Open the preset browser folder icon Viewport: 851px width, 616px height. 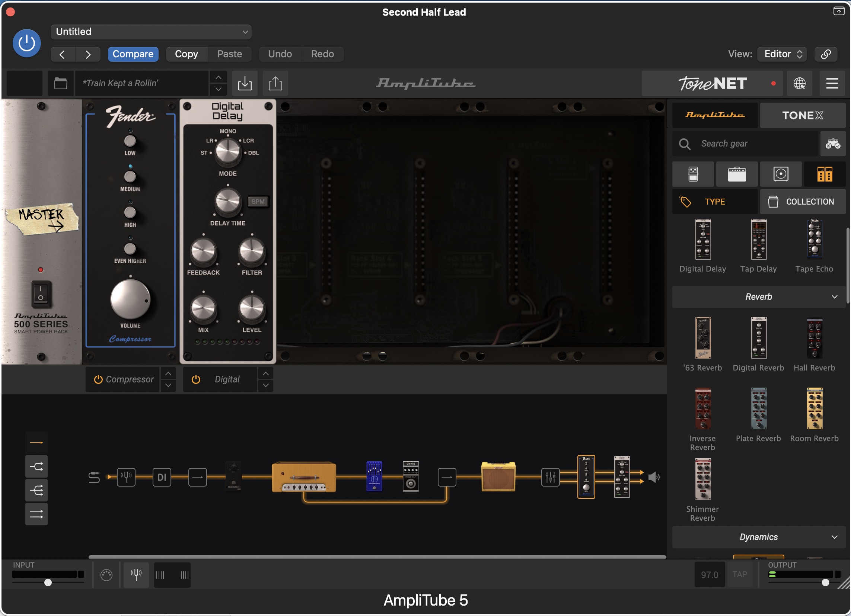coord(60,83)
